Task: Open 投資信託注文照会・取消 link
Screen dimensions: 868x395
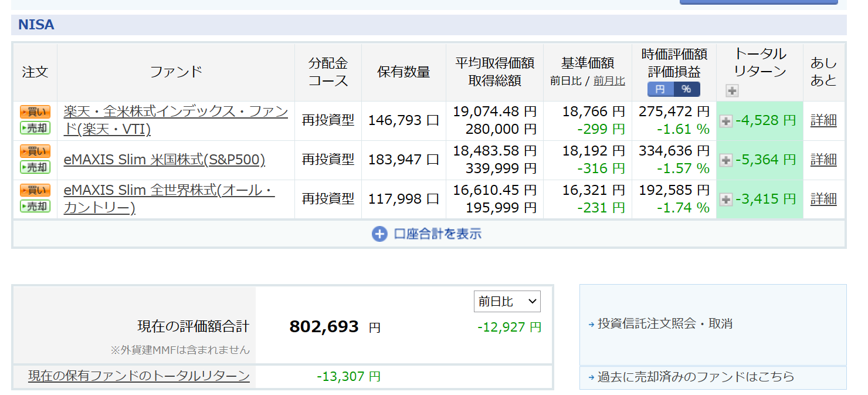Action: pos(665,323)
